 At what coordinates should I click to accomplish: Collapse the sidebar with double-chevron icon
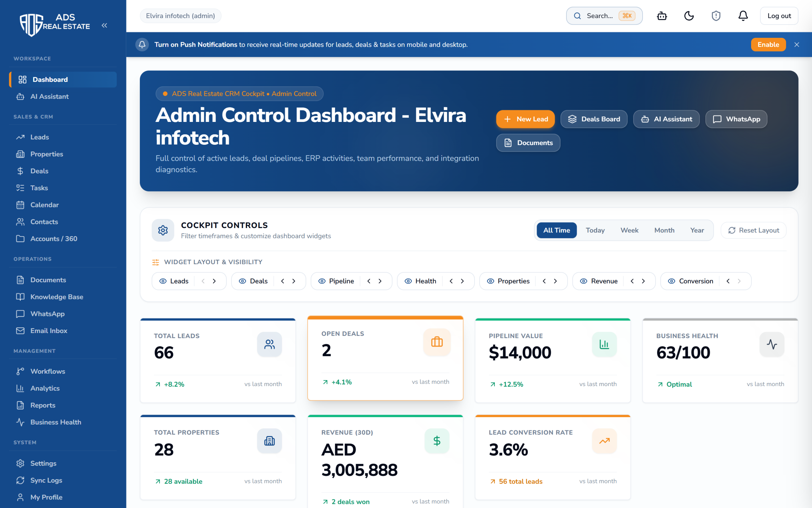104,25
